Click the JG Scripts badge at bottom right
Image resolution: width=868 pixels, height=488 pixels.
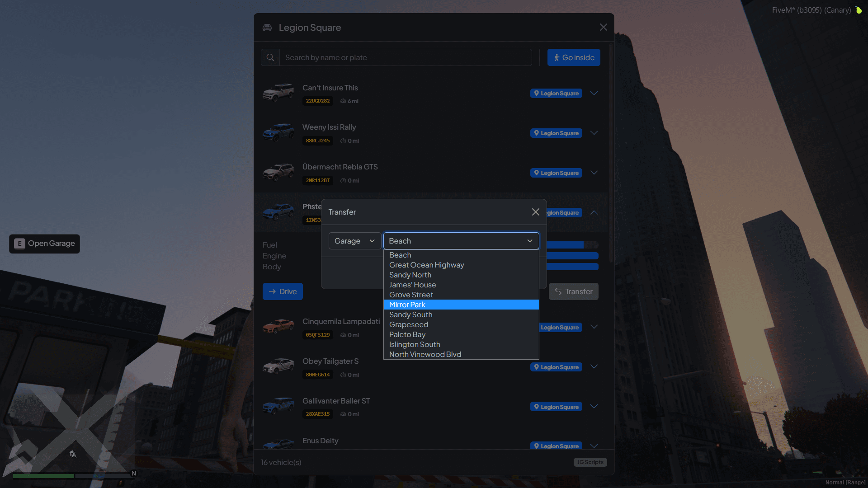(x=590, y=462)
